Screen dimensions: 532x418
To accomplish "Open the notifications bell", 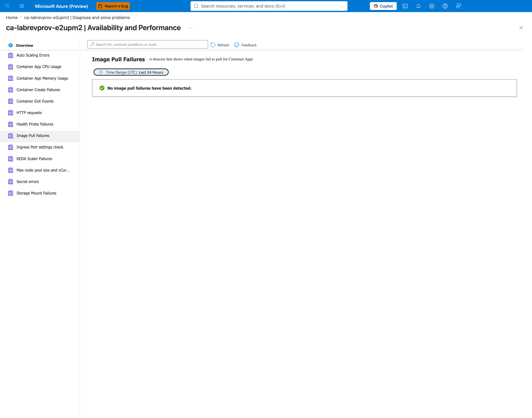I will point(418,6).
